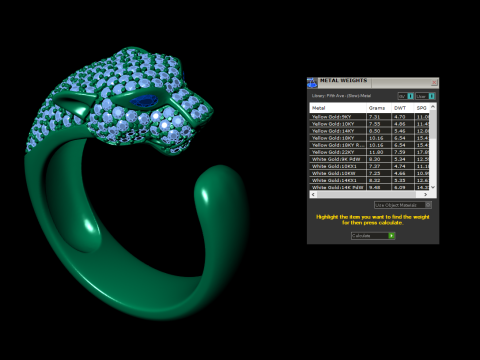
Task: Click the 4.86 DWT cell
Action: (403, 124)
